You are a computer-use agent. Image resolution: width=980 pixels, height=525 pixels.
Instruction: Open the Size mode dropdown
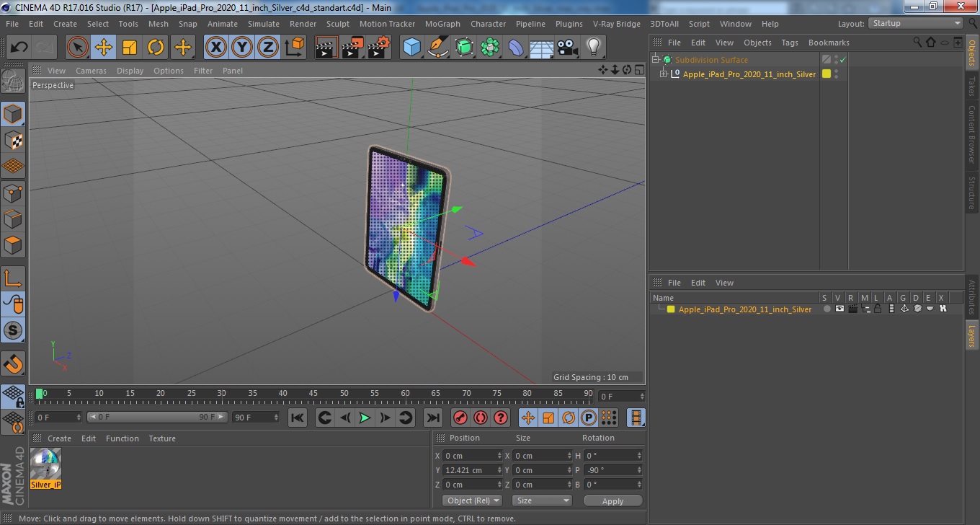coord(542,500)
